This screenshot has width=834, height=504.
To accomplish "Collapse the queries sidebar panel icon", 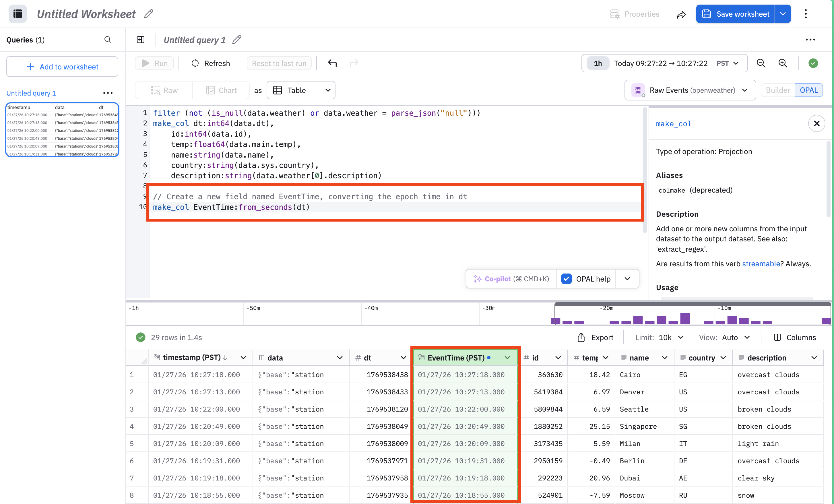I will pos(140,40).
